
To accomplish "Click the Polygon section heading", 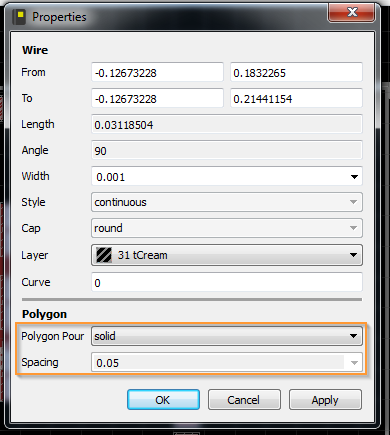I will [x=44, y=314].
